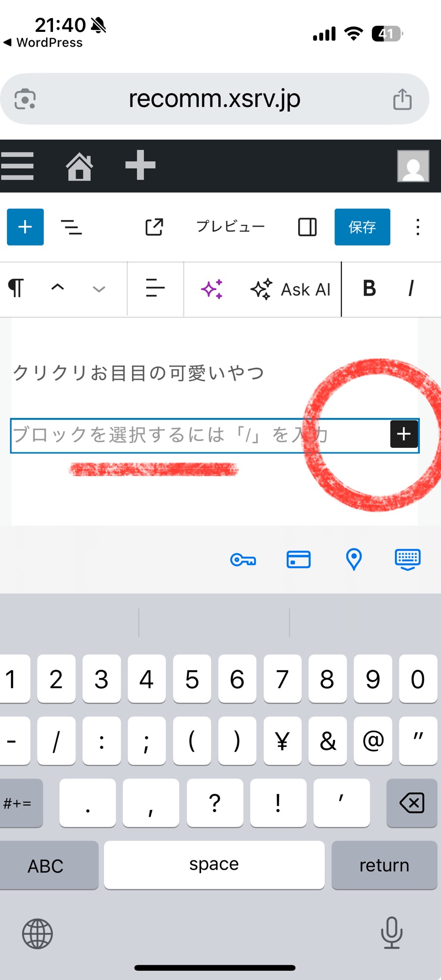This screenshot has width=441, height=980.
Task: Tap the colon key
Action: coord(102,740)
